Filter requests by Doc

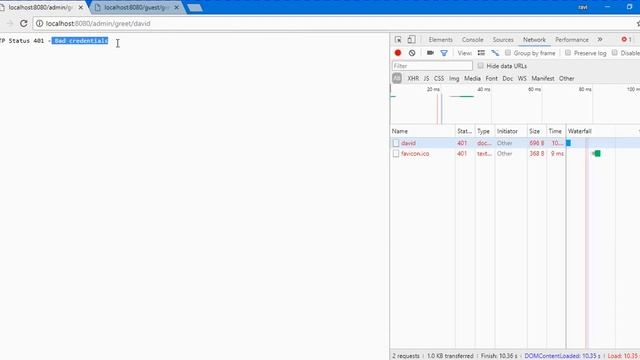[x=507, y=78]
